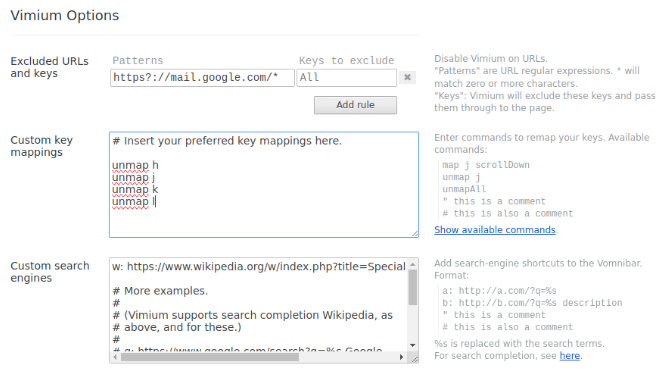Click the wikipedia.org search engine line
This screenshot has height=377, width=671.
click(x=258, y=267)
